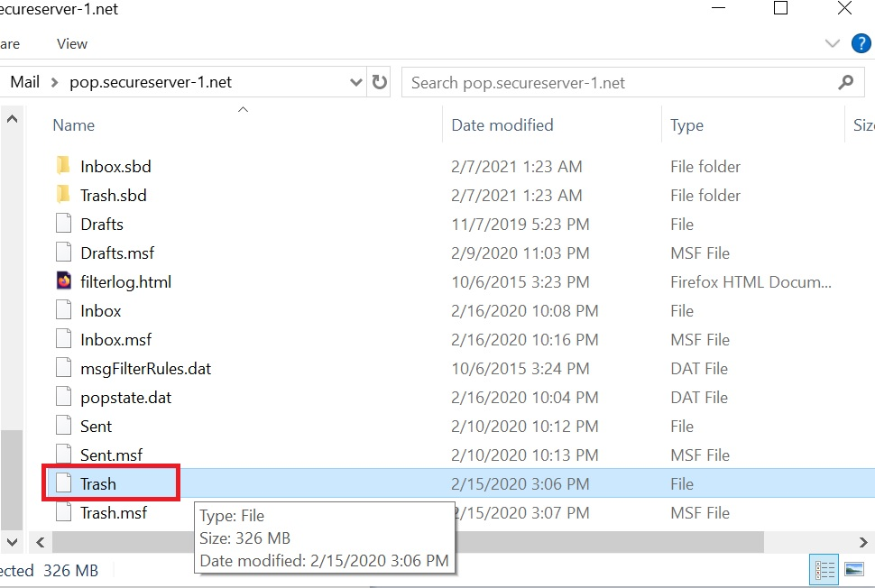Click the magnifier icon in search box
875x588 pixels.
[x=846, y=82]
